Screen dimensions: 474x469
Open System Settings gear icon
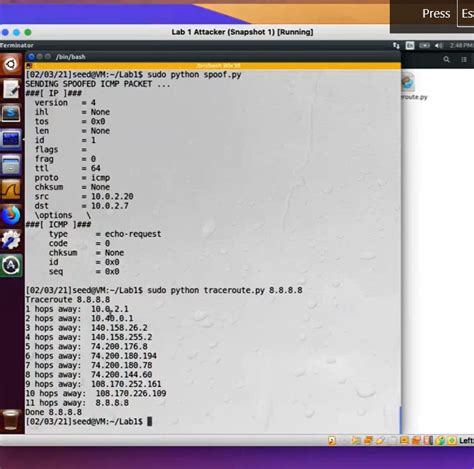11,240
